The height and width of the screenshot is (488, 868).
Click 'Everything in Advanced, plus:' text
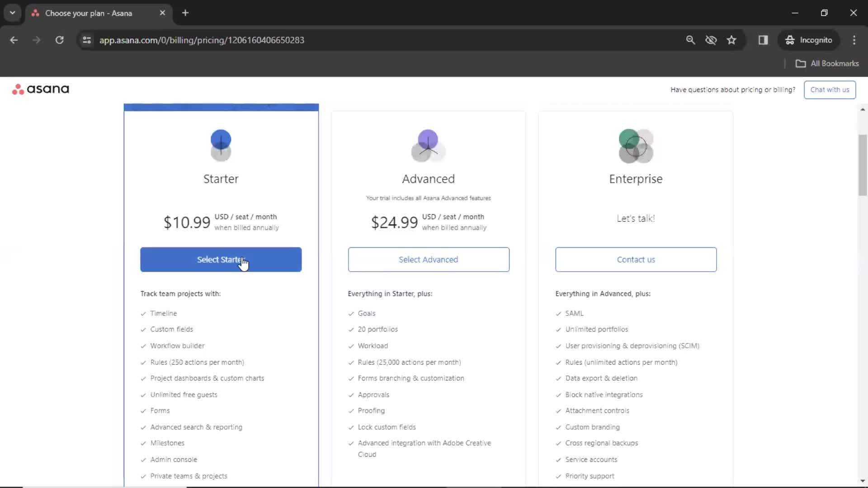click(603, 294)
